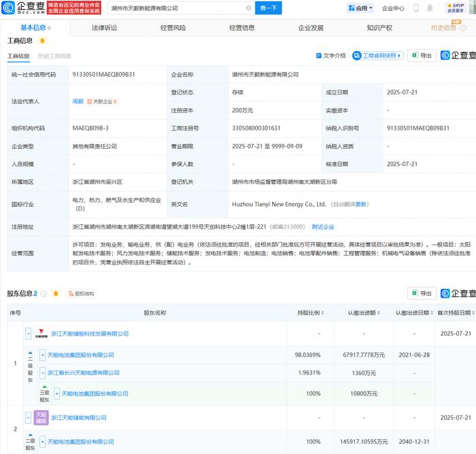The height and width of the screenshot is (454, 476).
Task: Collapse 浙江天能储能科技发展有限公司 shareholder row
Action: click(29, 334)
